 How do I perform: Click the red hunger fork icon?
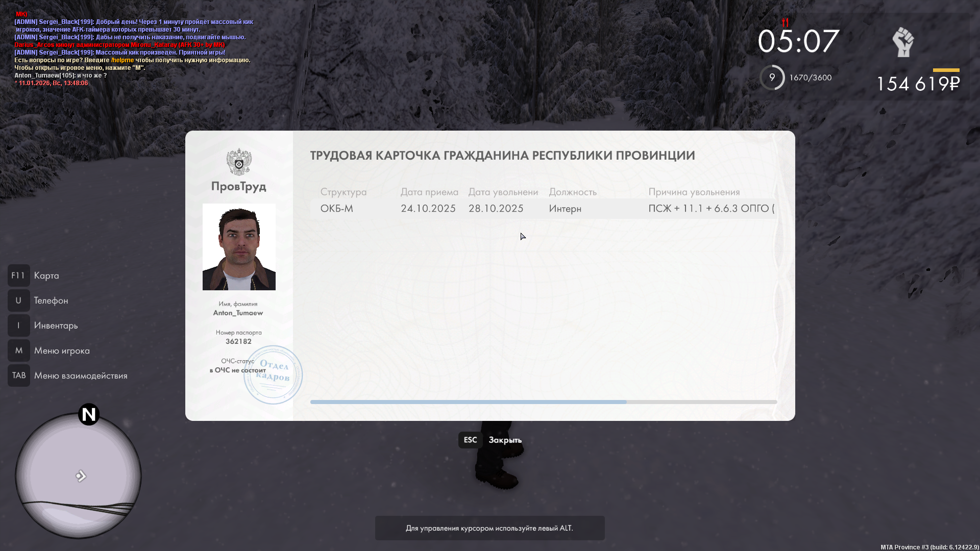coord(785,22)
